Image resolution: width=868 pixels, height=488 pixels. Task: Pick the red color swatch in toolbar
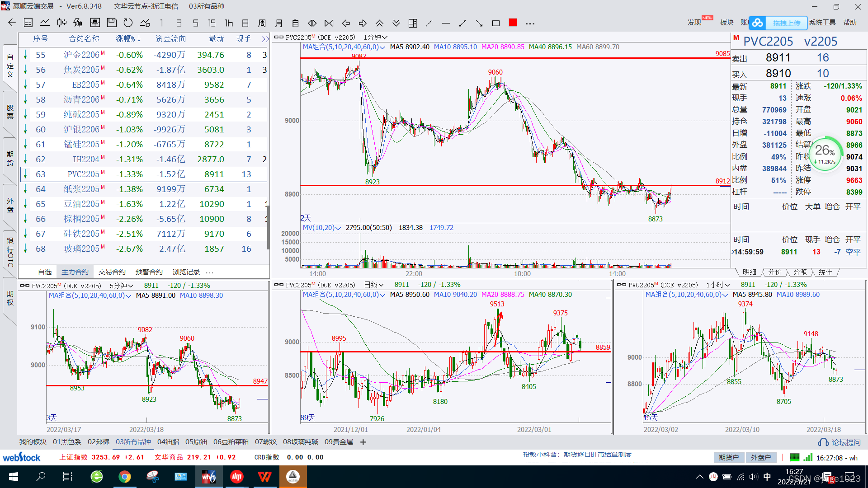pyautogui.click(x=513, y=23)
